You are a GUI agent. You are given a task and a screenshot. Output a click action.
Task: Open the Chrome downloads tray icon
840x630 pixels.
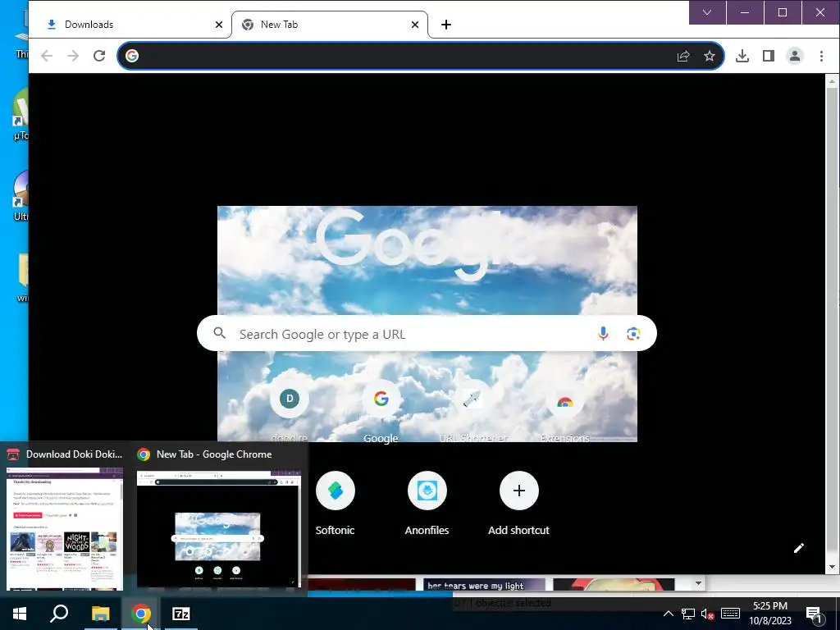tap(742, 56)
